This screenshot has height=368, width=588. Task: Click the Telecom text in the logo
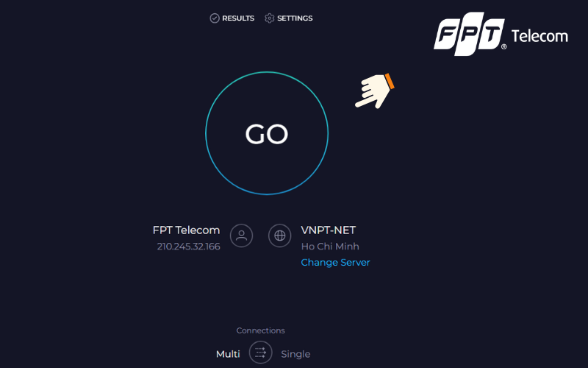click(539, 36)
